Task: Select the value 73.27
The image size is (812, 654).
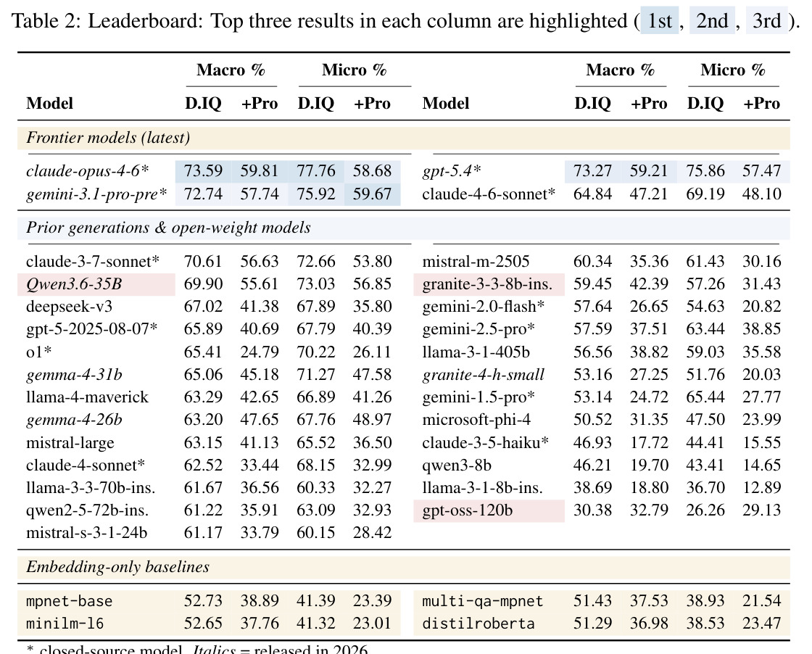Action: coord(592,171)
